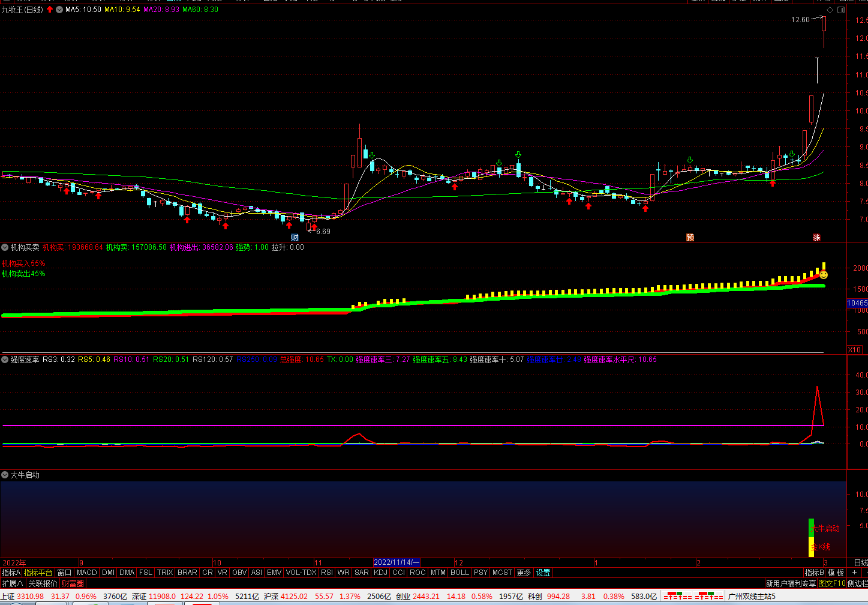This screenshot has width=868, height=605.
Task: Click the 日线 period label
Action: (860, 562)
